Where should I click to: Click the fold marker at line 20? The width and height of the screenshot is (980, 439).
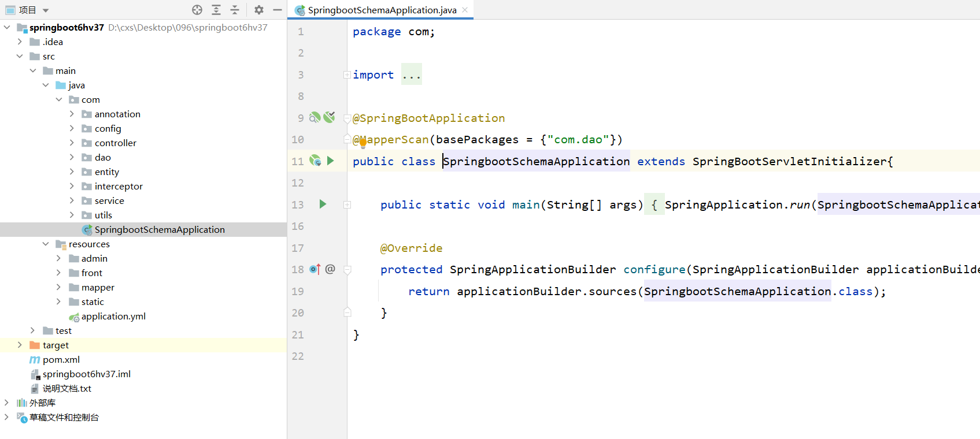(x=347, y=312)
